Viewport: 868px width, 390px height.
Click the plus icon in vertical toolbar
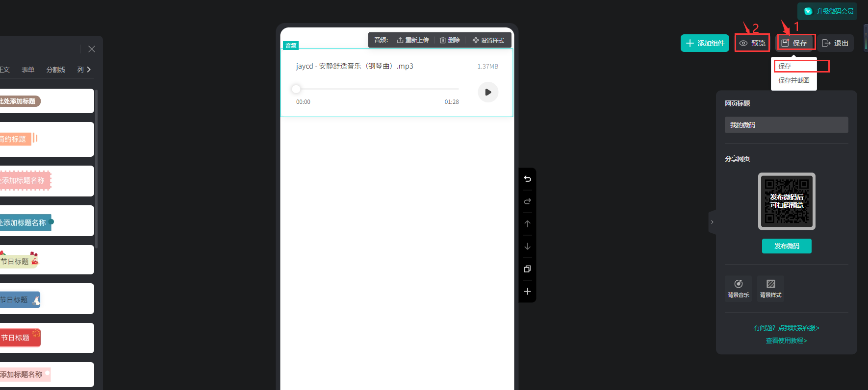[527, 292]
